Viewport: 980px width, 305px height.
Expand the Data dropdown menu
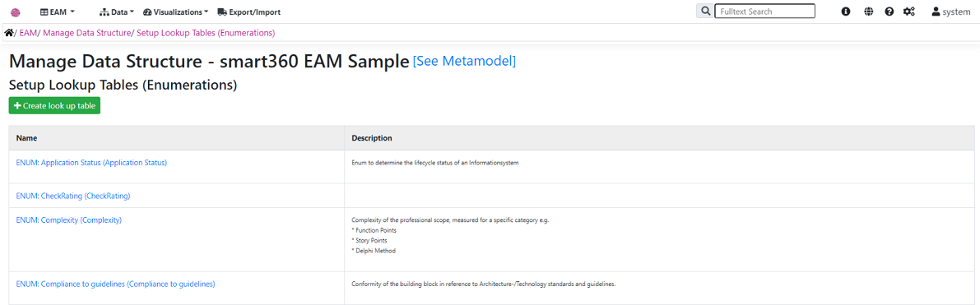point(118,12)
